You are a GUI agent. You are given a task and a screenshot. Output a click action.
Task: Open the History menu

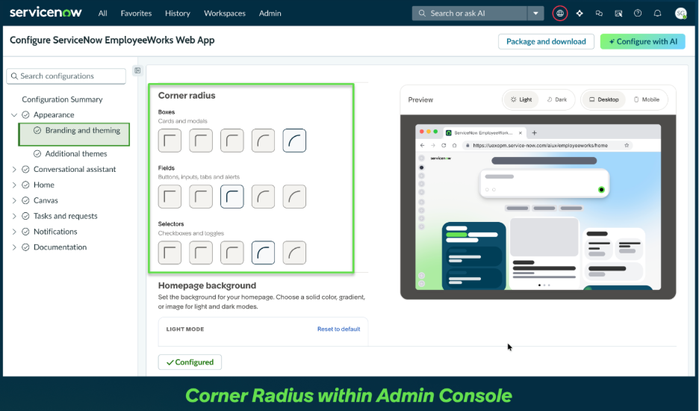[x=177, y=13]
